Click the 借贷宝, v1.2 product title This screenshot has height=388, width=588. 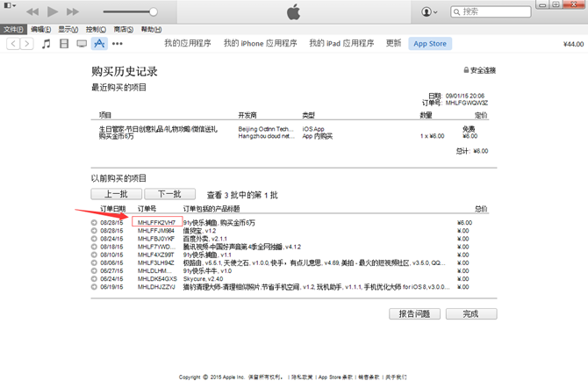click(x=199, y=231)
